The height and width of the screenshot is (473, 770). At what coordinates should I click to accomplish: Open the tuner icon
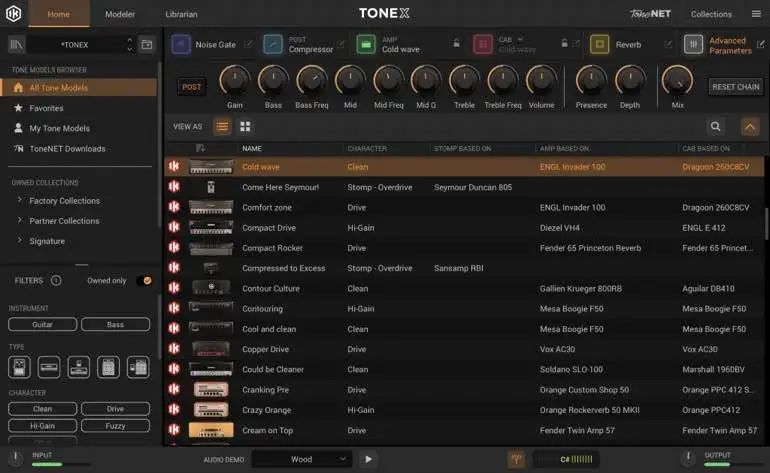click(x=516, y=459)
